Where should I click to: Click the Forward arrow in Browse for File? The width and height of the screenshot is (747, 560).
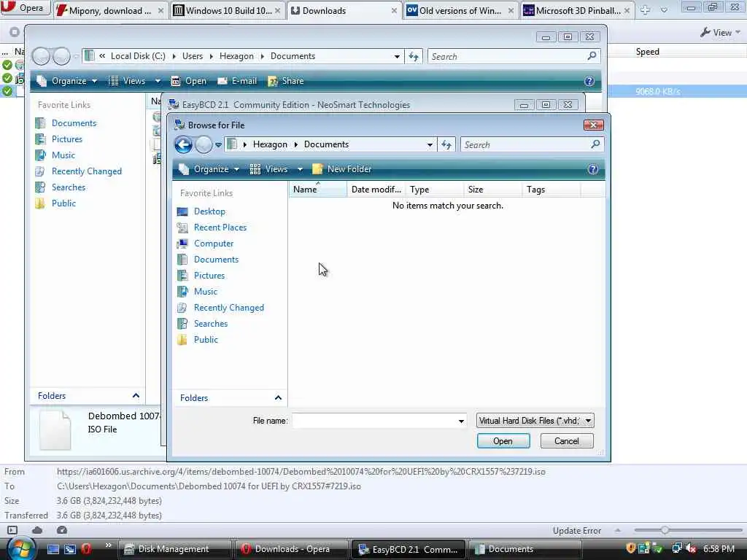click(204, 144)
